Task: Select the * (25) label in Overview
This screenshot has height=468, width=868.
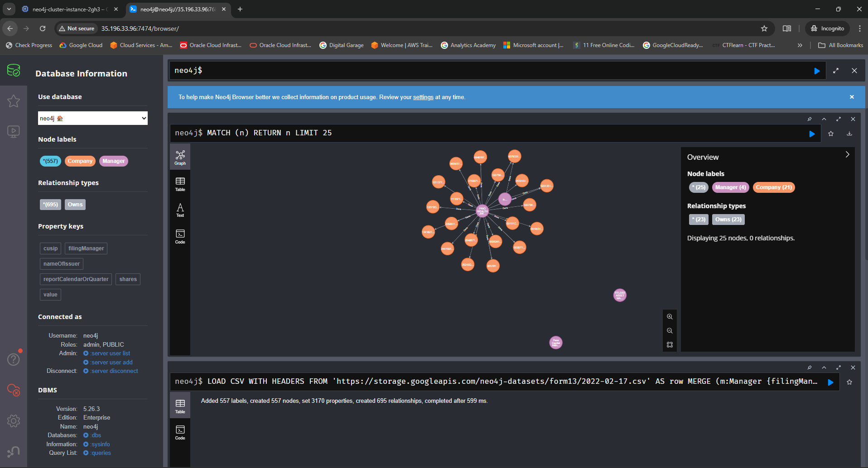Action: [699, 187]
